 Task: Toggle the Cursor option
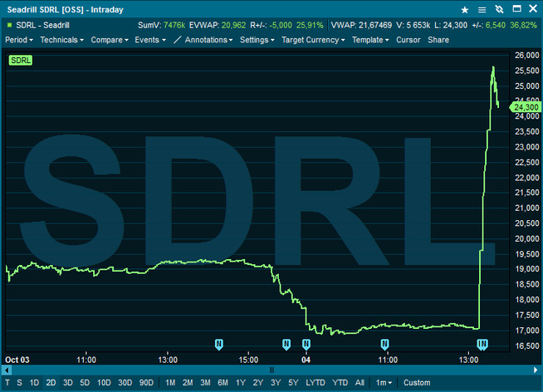[408, 40]
